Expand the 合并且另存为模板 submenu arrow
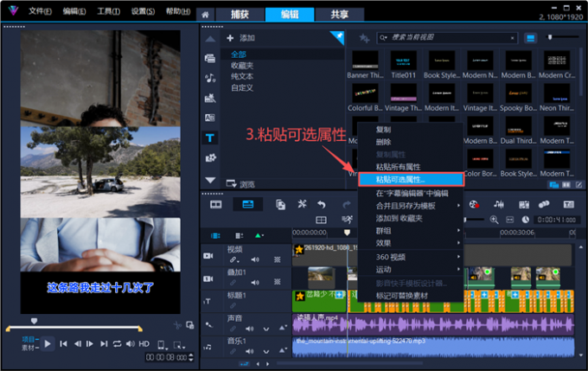 tap(458, 206)
